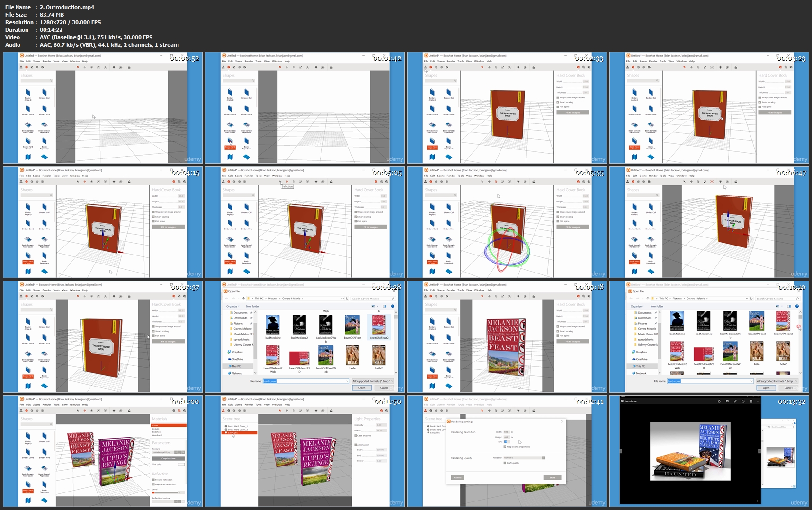Toggle Fresnel reflection in 00:11:00 frame
The image size is (812, 510).
tap(153, 480)
